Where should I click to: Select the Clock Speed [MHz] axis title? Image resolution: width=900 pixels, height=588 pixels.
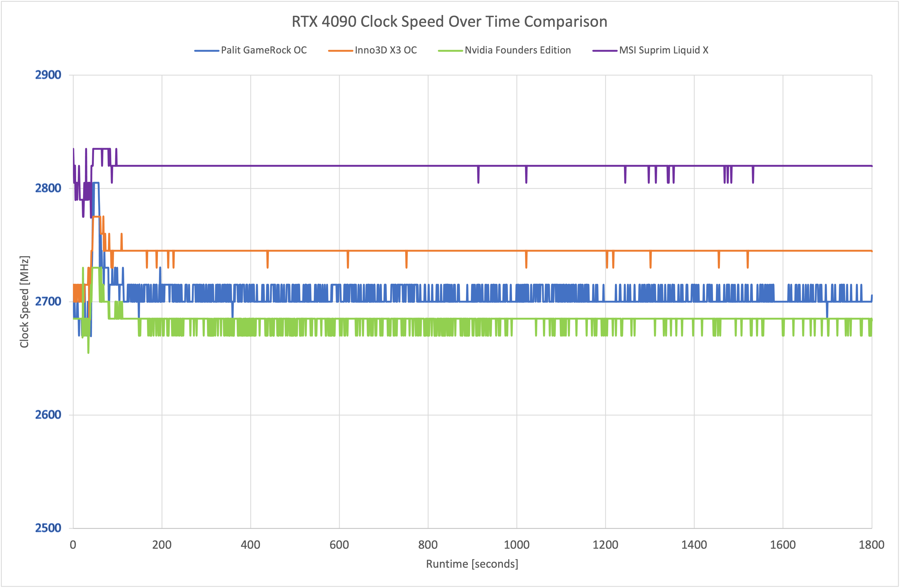[25, 301]
